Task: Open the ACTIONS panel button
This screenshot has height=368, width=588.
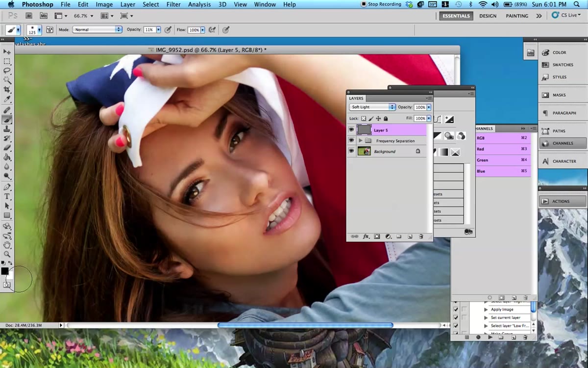Action: (563, 201)
